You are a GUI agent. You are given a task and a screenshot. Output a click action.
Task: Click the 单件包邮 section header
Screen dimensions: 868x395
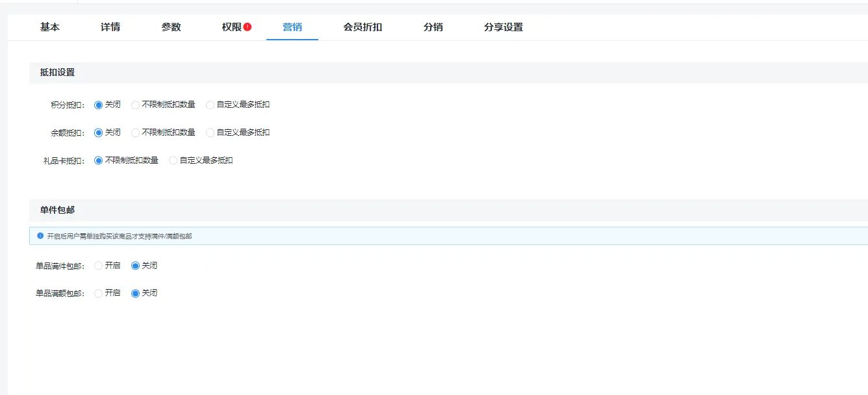(x=57, y=210)
